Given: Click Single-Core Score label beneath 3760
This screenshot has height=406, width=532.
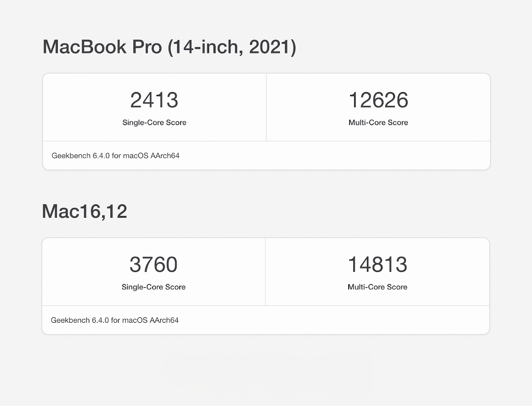Looking at the screenshot, I should pyautogui.click(x=154, y=287).
